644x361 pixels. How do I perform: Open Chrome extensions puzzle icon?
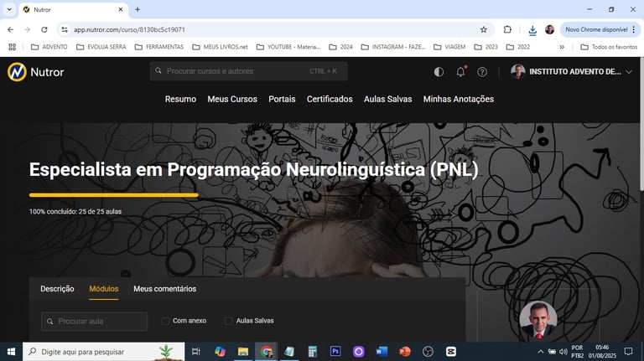pyautogui.click(x=507, y=29)
